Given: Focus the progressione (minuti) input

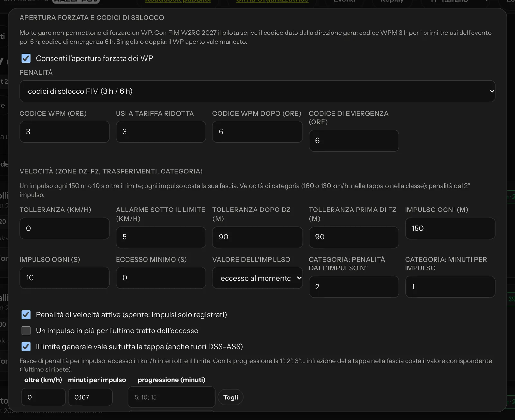Looking at the screenshot, I should [x=172, y=397].
